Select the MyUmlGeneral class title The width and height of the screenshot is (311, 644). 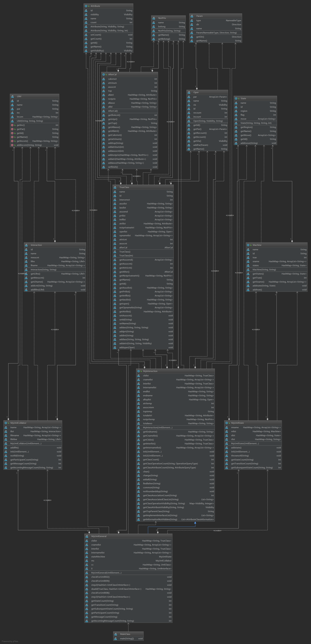[99, 536]
